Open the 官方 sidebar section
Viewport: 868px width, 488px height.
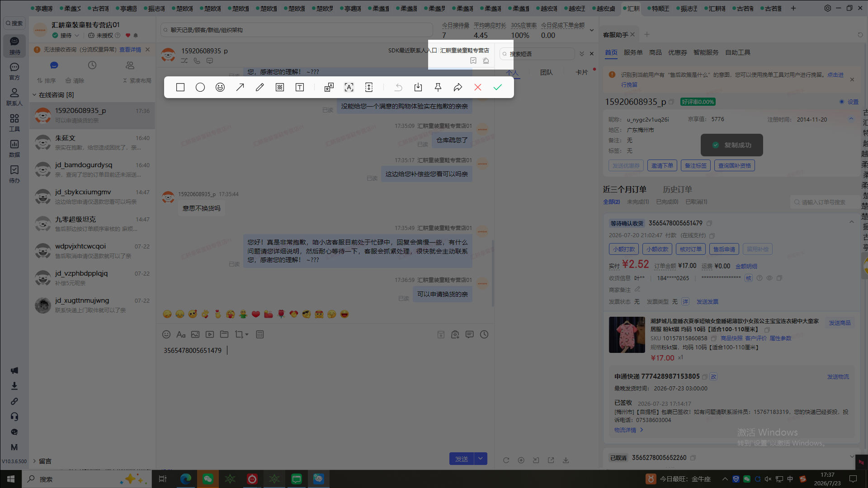(14, 71)
